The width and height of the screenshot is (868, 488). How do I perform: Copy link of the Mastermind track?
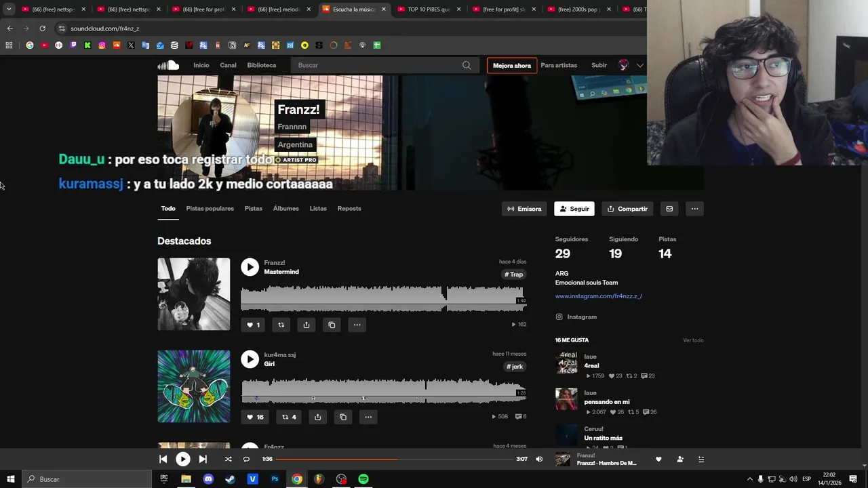[x=332, y=325]
